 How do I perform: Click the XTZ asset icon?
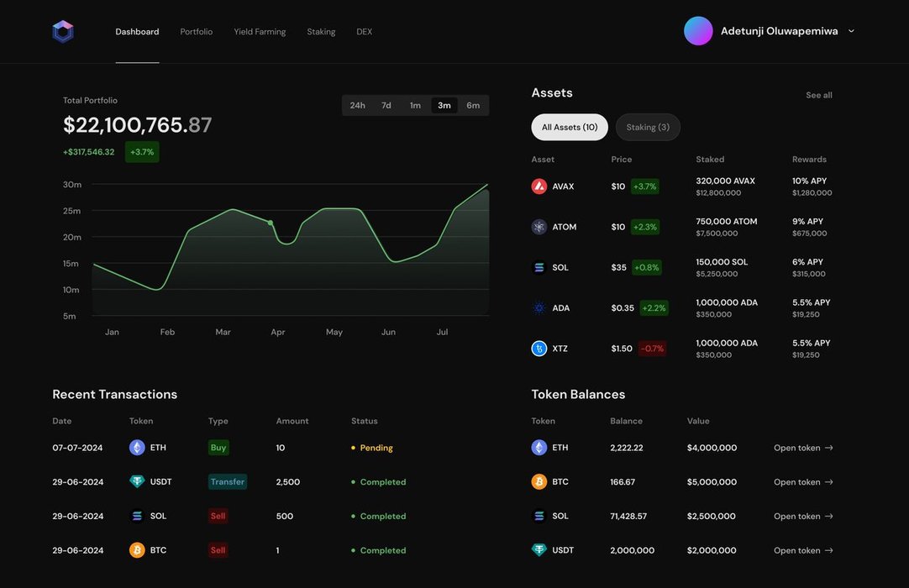click(539, 349)
